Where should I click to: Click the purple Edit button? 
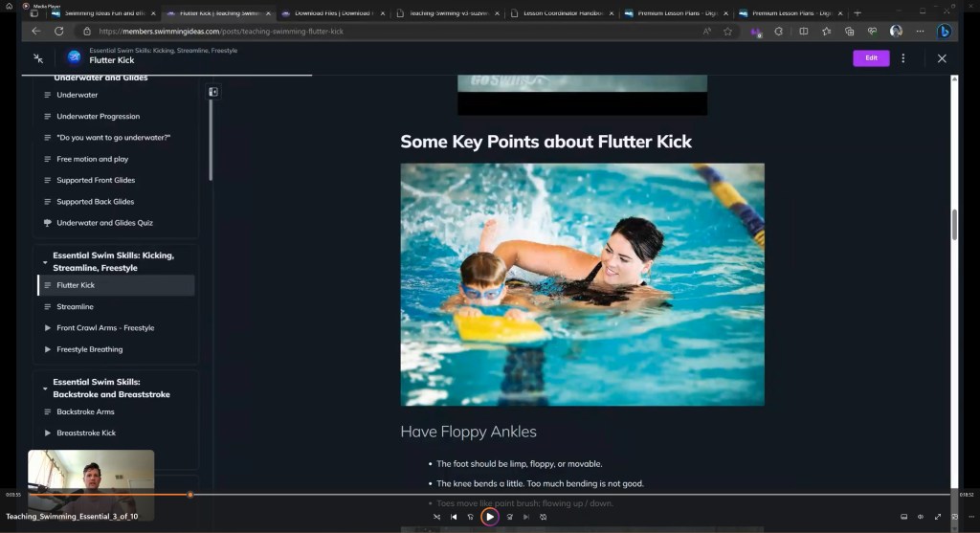tap(871, 58)
